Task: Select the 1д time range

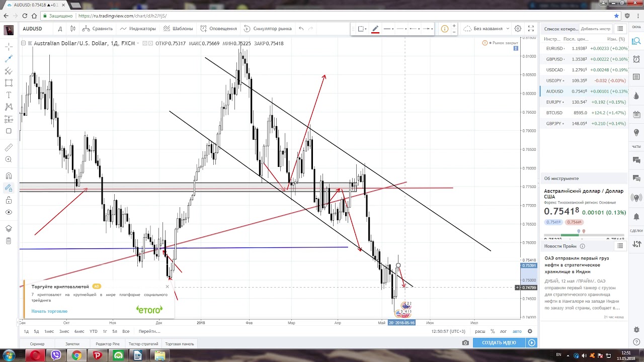Action: [27, 331]
